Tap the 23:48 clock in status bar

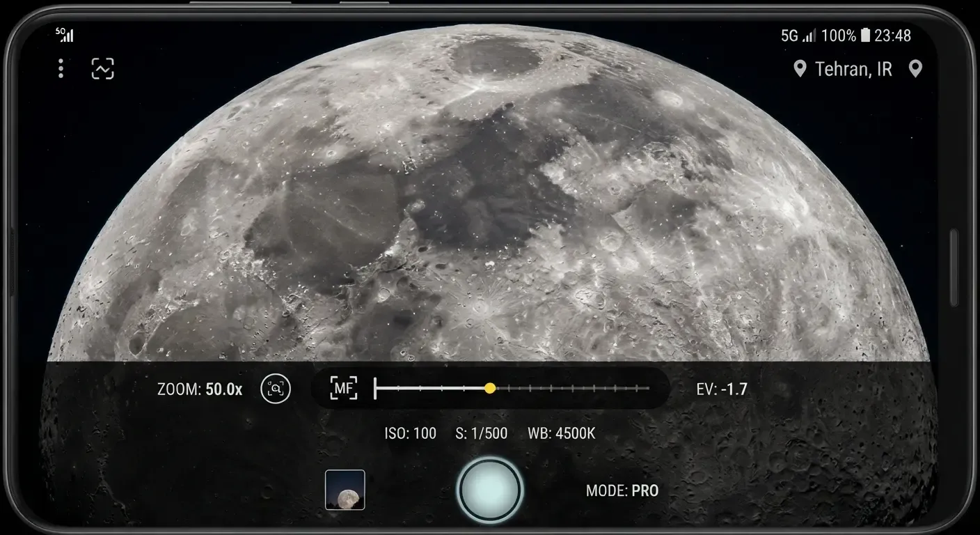(893, 36)
